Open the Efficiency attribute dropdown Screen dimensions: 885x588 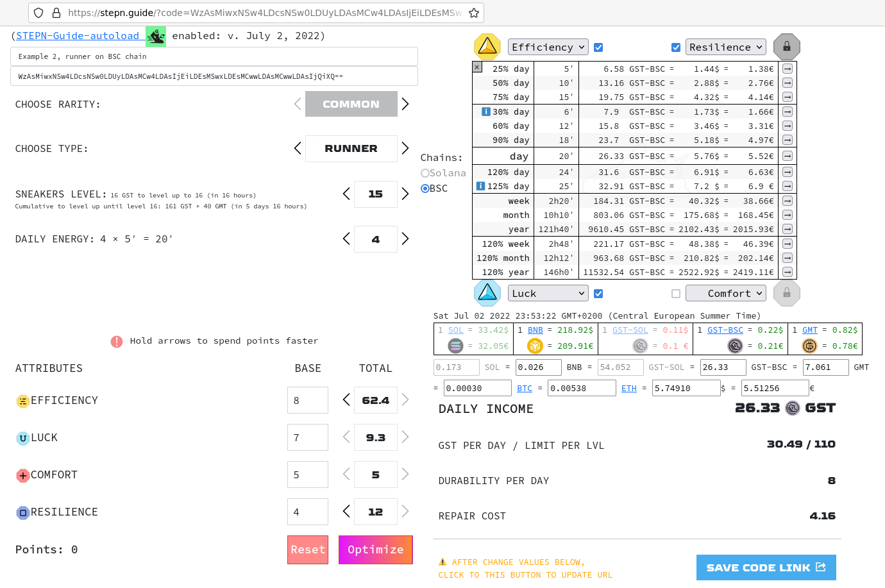point(548,46)
